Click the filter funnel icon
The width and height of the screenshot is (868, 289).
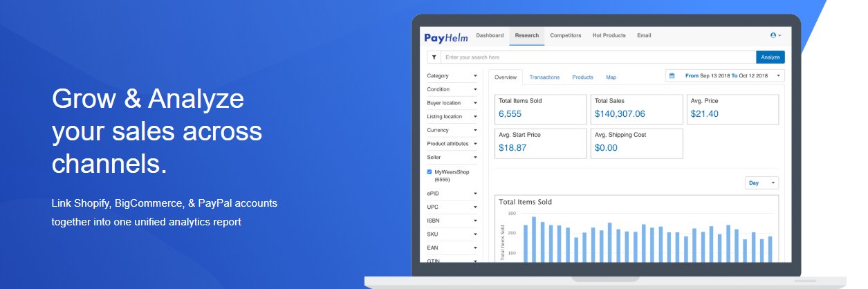[x=434, y=57]
